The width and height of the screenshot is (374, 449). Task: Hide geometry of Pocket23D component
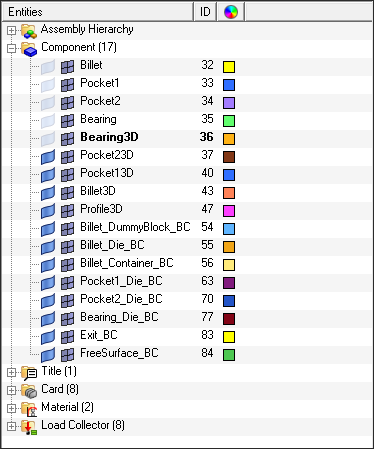(48, 157)
